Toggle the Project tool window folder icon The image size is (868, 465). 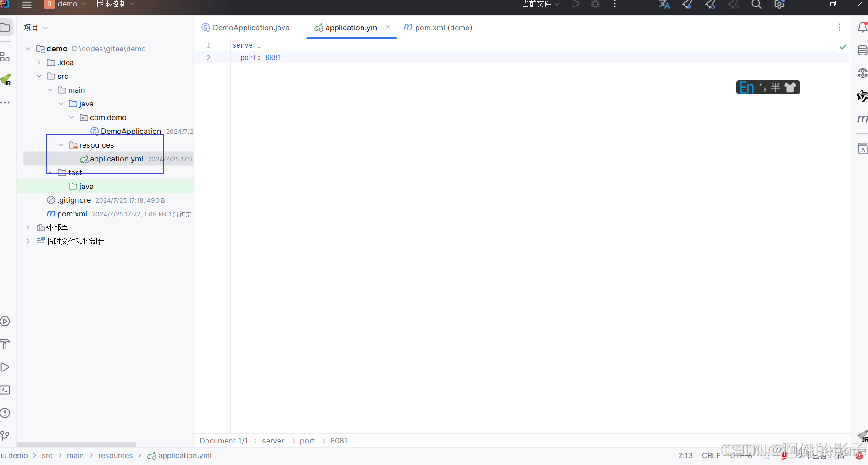pyautogui.click(x=6, y=28)
